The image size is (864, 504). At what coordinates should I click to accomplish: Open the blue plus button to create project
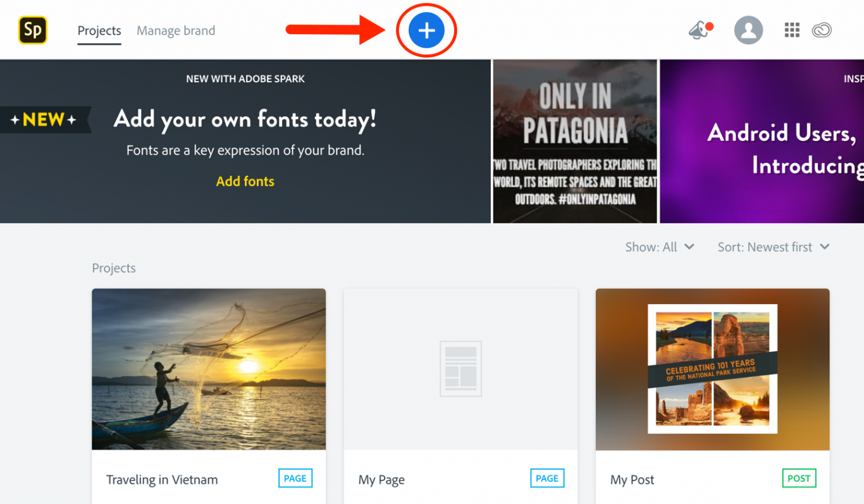(x=426, y=30)
